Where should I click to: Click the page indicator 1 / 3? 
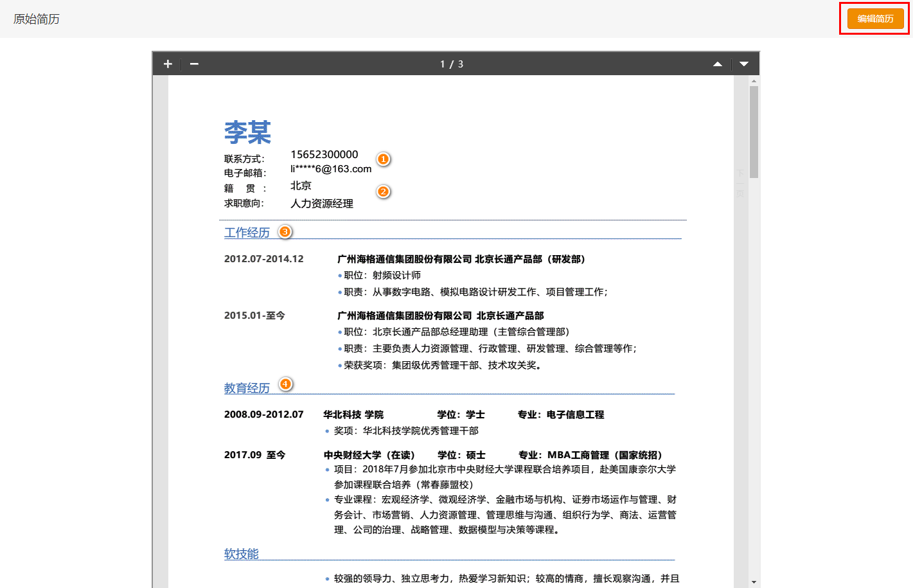(x=452, y=64)
